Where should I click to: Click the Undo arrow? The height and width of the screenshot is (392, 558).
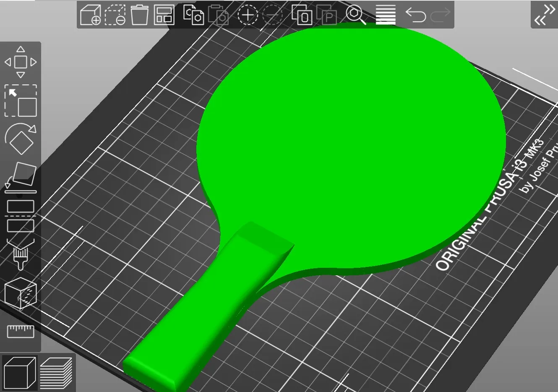(415, 16)
